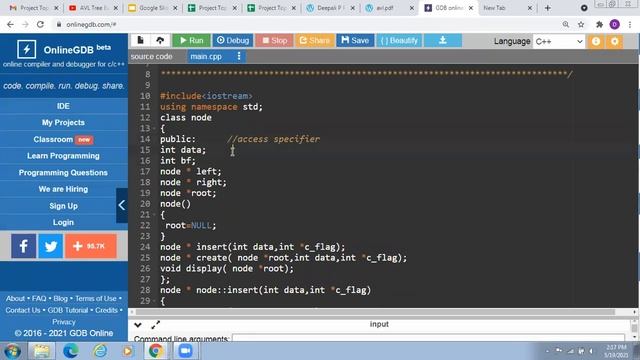The width and height of the screenshot is (640, 360).
Task: Fold code at line 29 arrow
Action: click(x=154, y=301)
